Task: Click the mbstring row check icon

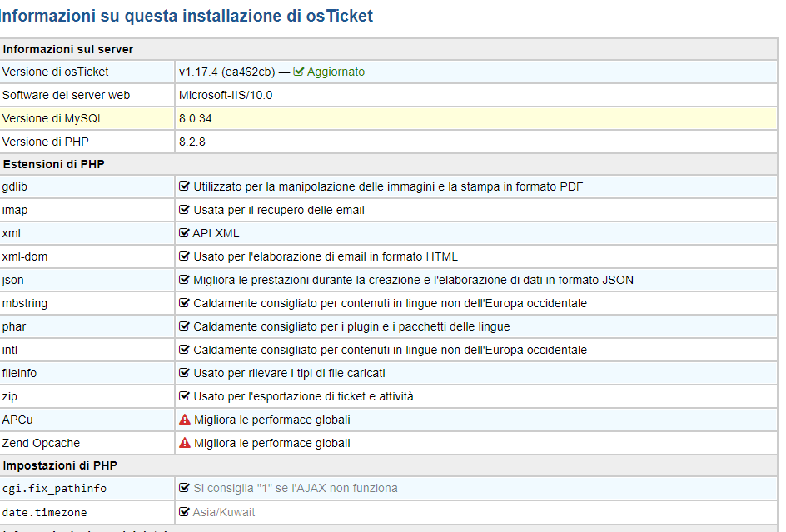Action: click(x=185, y=303)
